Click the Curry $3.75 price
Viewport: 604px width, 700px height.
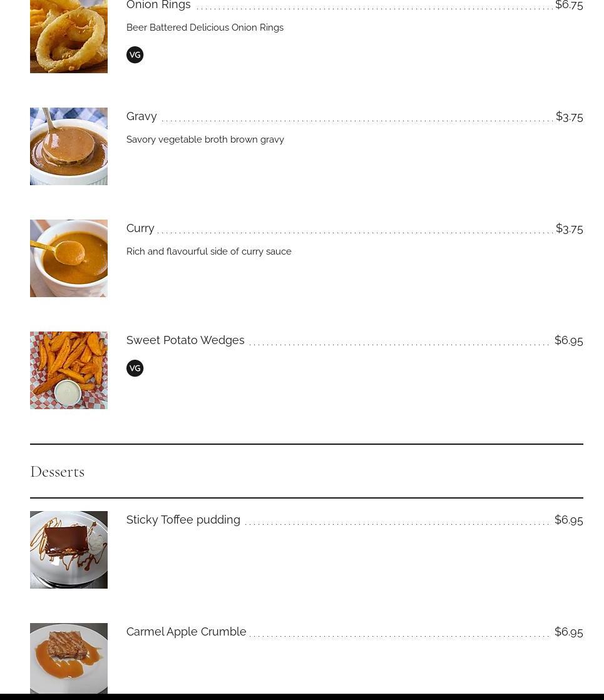click(569, 228)
